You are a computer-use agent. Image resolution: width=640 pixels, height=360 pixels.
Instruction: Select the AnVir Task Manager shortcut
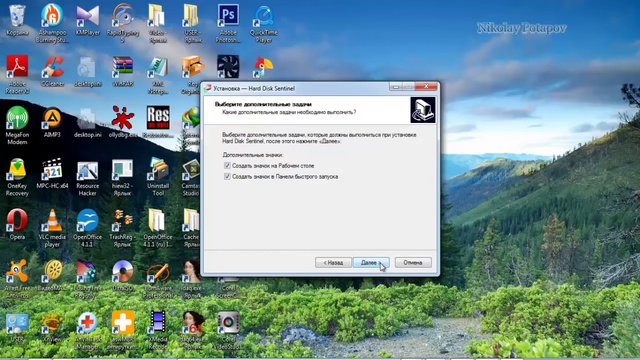87,331
